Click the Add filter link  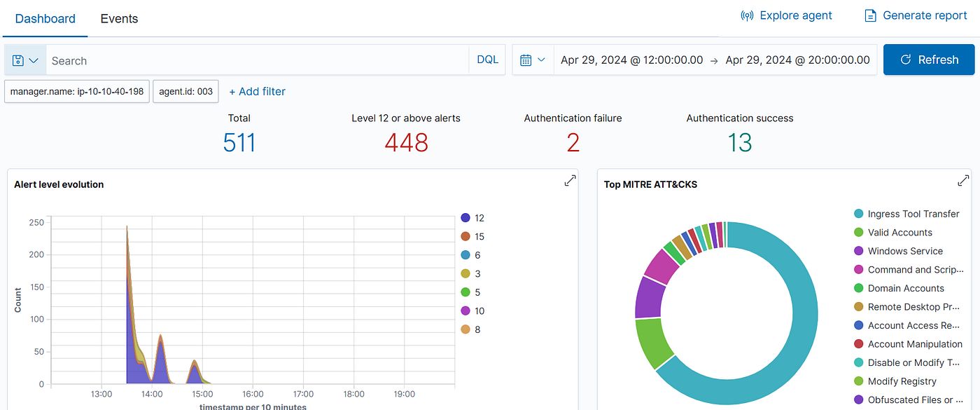[x=257, y=91]
